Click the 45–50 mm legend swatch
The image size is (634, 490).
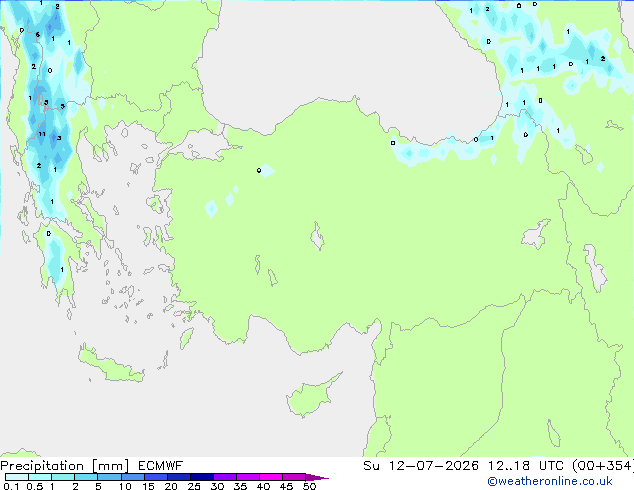coord(294,477)
